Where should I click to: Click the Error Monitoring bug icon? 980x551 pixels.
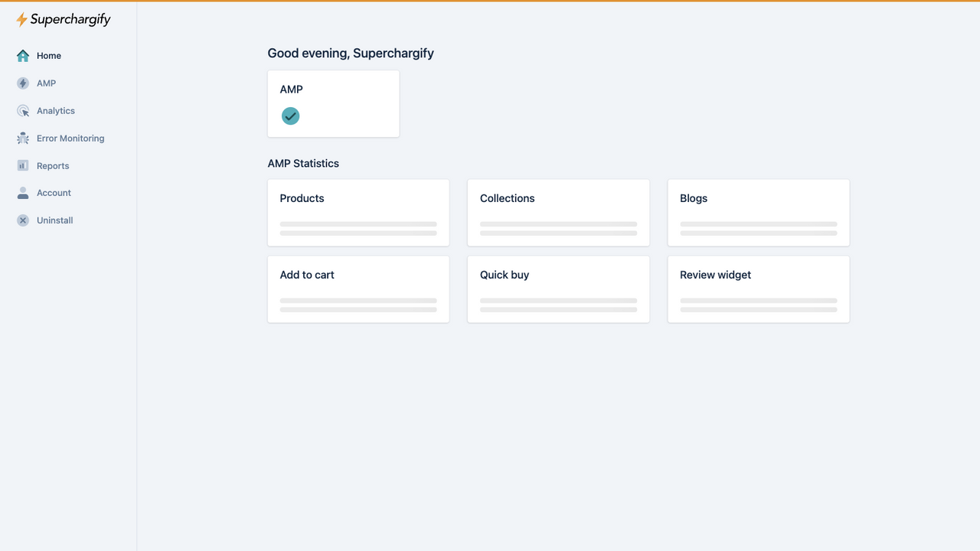coord(23,139)
